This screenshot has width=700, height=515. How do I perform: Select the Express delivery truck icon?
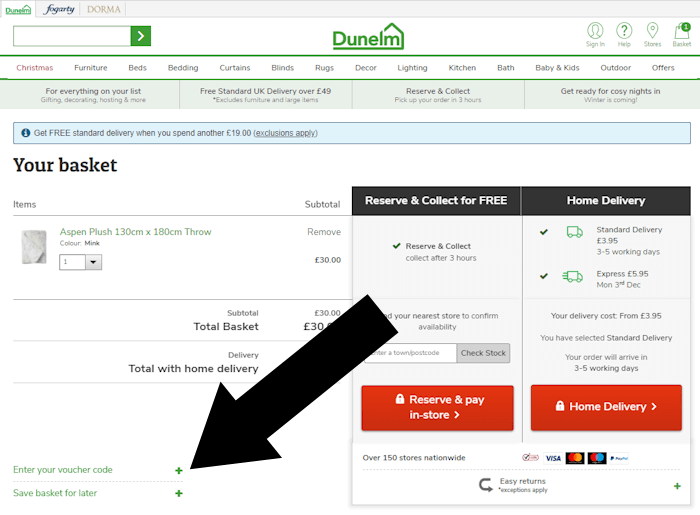(x=573, y=277)
